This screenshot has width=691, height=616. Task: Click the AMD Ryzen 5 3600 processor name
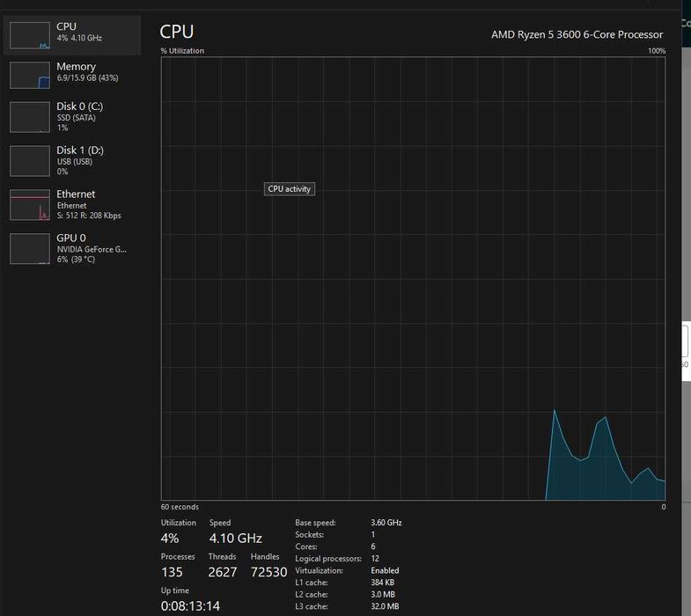pyautogui.click(x=577, y=34)
